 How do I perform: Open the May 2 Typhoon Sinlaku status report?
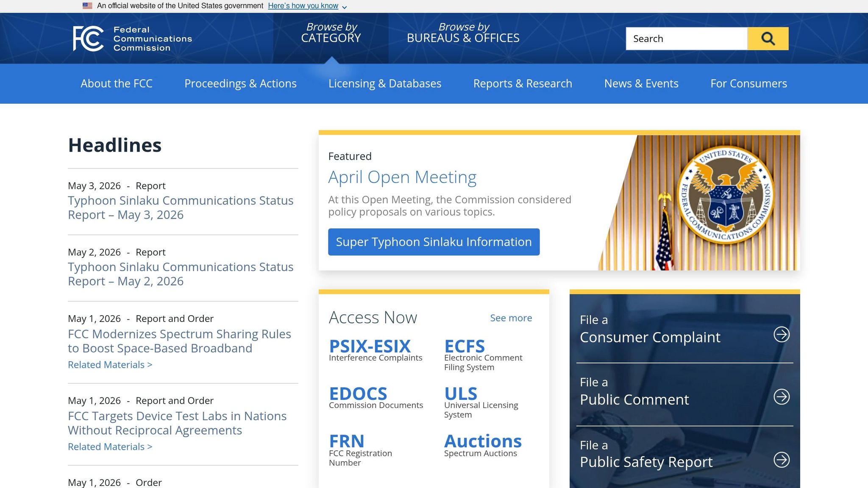[x=181, y=274]
